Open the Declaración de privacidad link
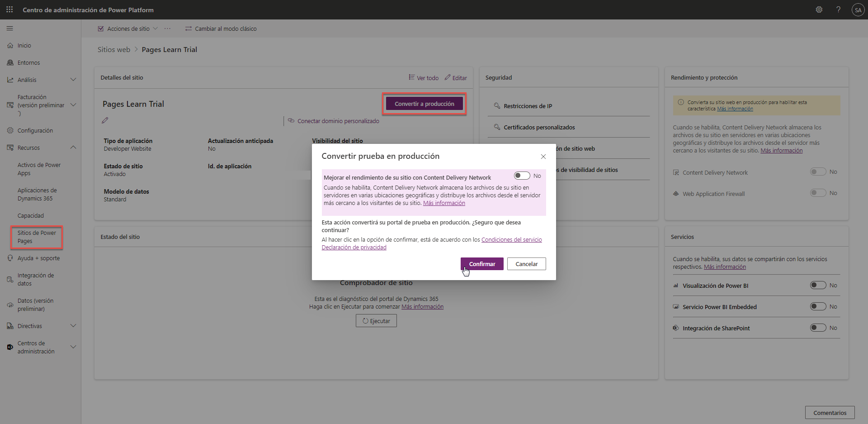 click(354, 248)
